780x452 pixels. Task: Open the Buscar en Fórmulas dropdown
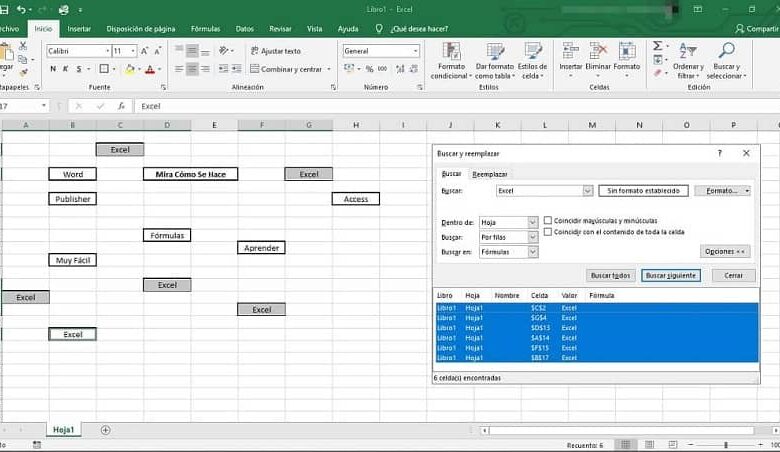click(x=532, y=252)
